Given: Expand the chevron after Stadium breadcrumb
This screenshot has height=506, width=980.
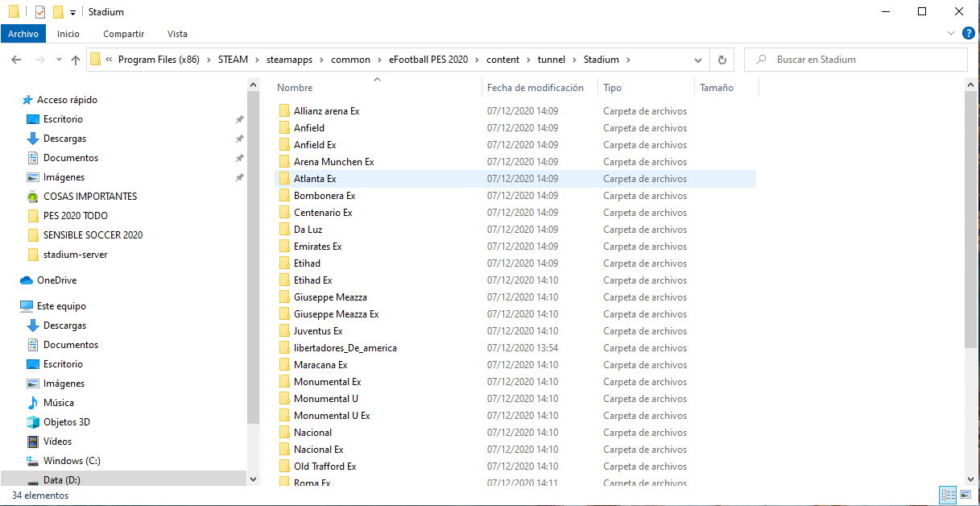Looking at the screenshot, I should tap(628, 60).
